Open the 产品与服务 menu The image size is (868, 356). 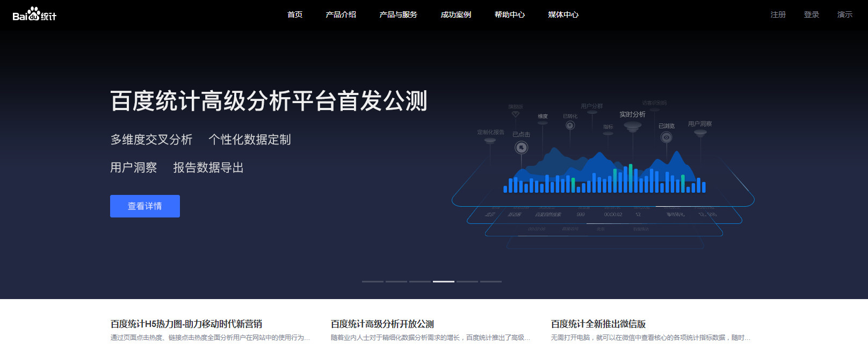[x=398, y=14]
